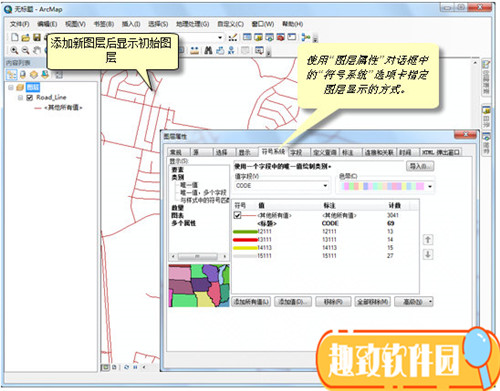
Task: Select Quantities in the Show list
Action: coord(177,208)
